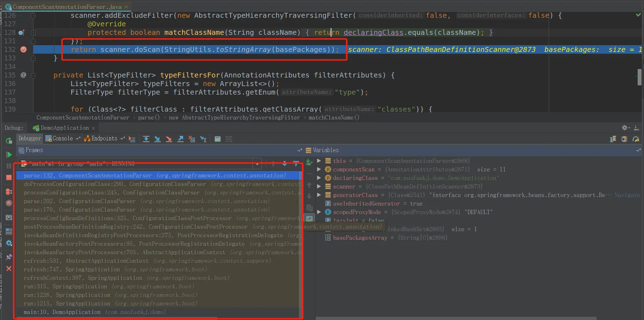Resume program with the green play icon
This screenshot has height=320, width=644.
9,155
